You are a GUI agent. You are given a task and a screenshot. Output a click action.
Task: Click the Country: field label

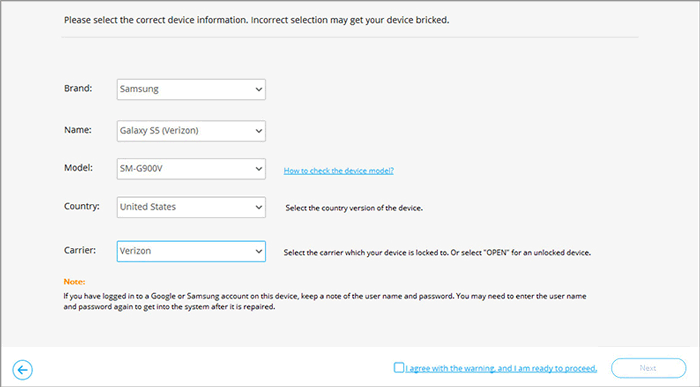pyautogui.click(x=82, y=206)
